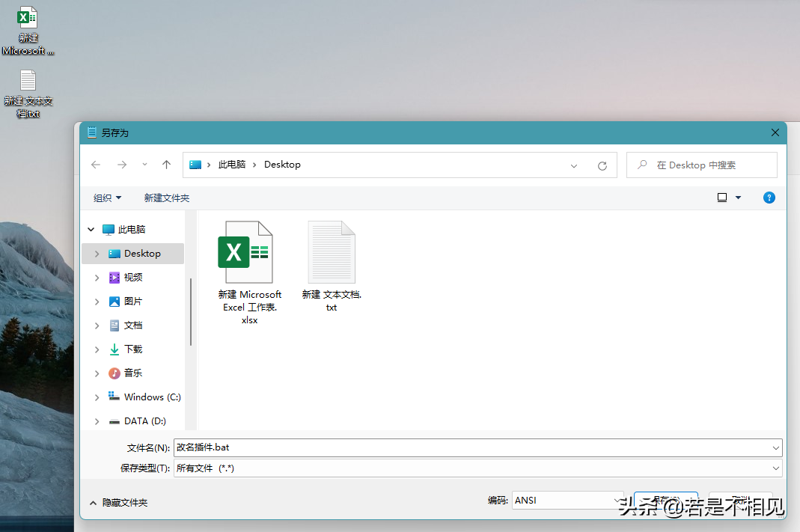
Task: Select Desktop breadcrumb in address bar
Action: coord(282,165)
